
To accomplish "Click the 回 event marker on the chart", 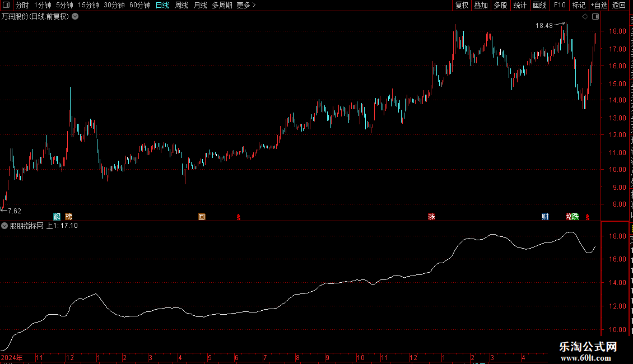I will pos(202,217).
